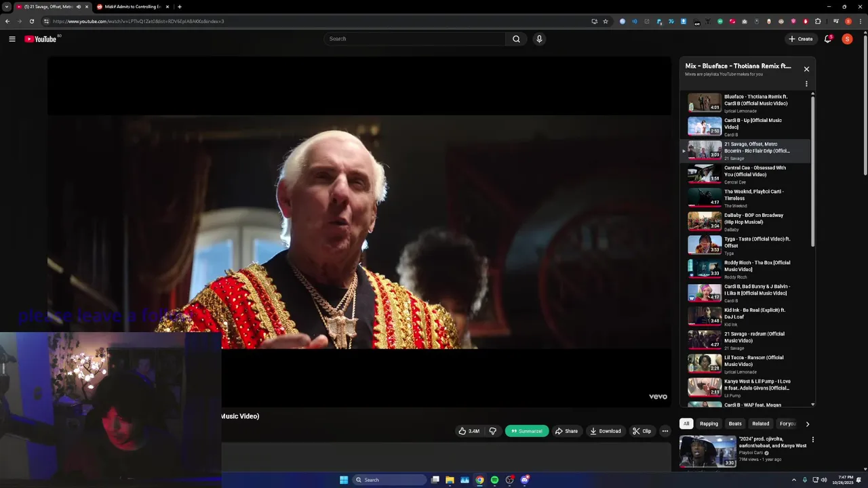Open the Chrome profile avatar
The width and height of the screenshot is (868, 488).
click(x=848, y=21)
